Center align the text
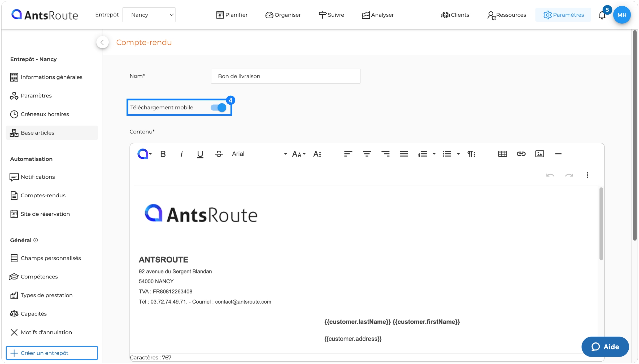The width and height of the screenshot is (639, 364). (x=367, y=154)
